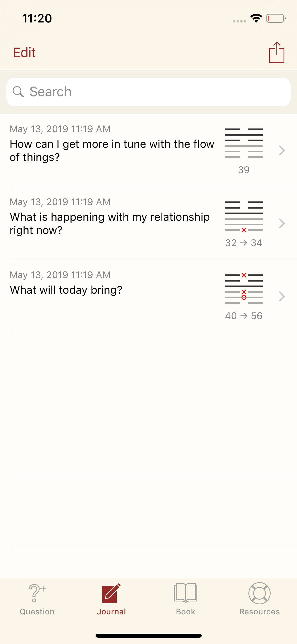Tap the share export icon
The width and height of the screenshot is (297, 644).
coord(277,52)
